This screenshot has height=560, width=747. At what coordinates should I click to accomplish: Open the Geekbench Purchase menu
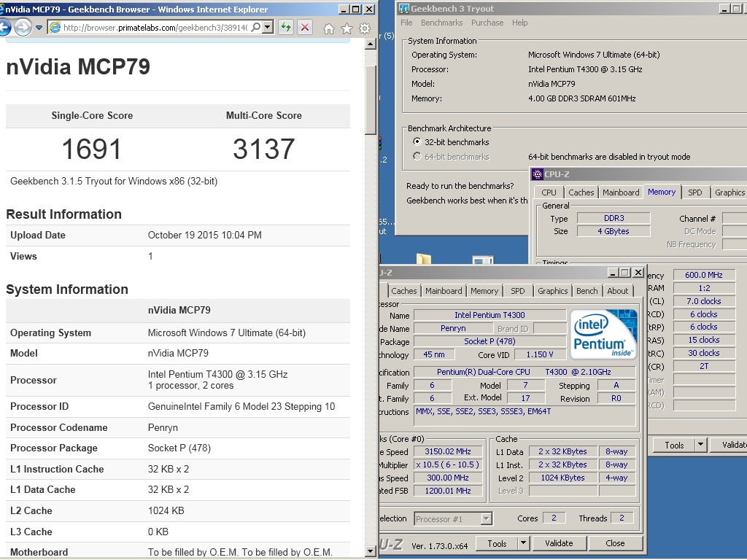click(x=487, y=23)
